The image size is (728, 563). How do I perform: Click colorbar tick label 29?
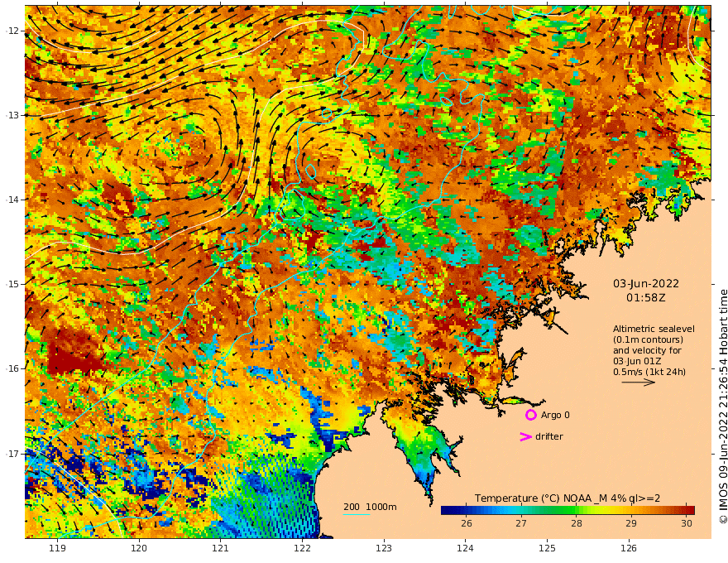[631, 523]
